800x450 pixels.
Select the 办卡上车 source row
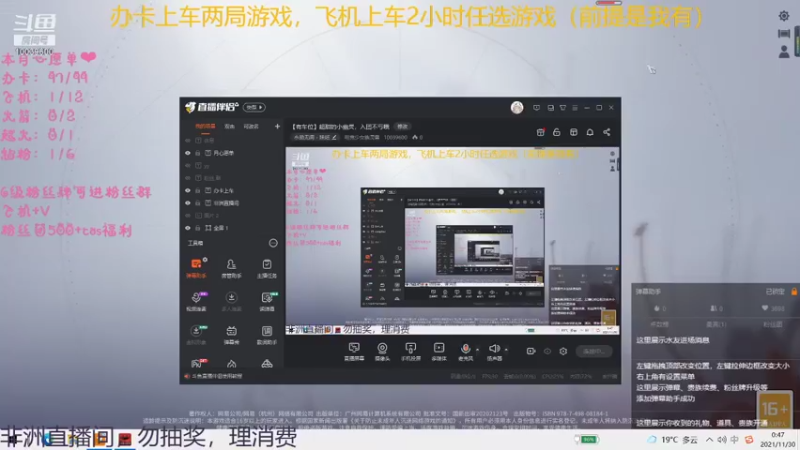click(x=232, y=190)
